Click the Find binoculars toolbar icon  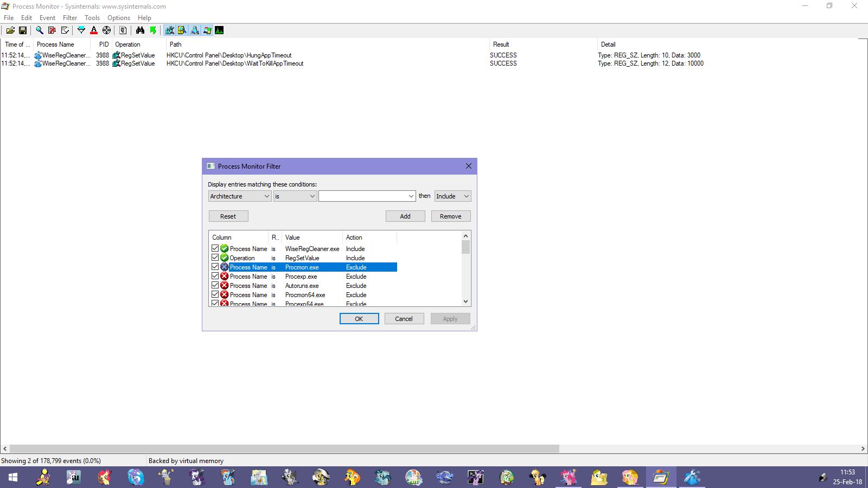[140, 30]
